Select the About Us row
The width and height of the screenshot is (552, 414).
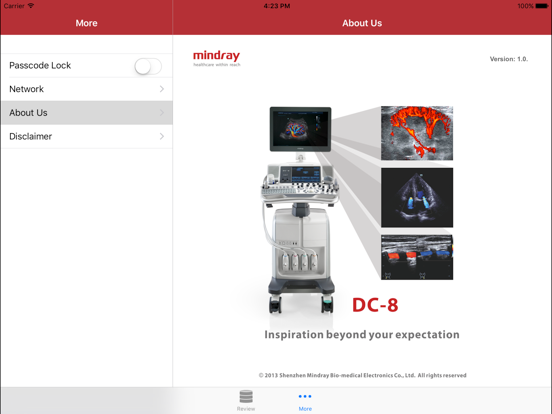pos(87,113)
